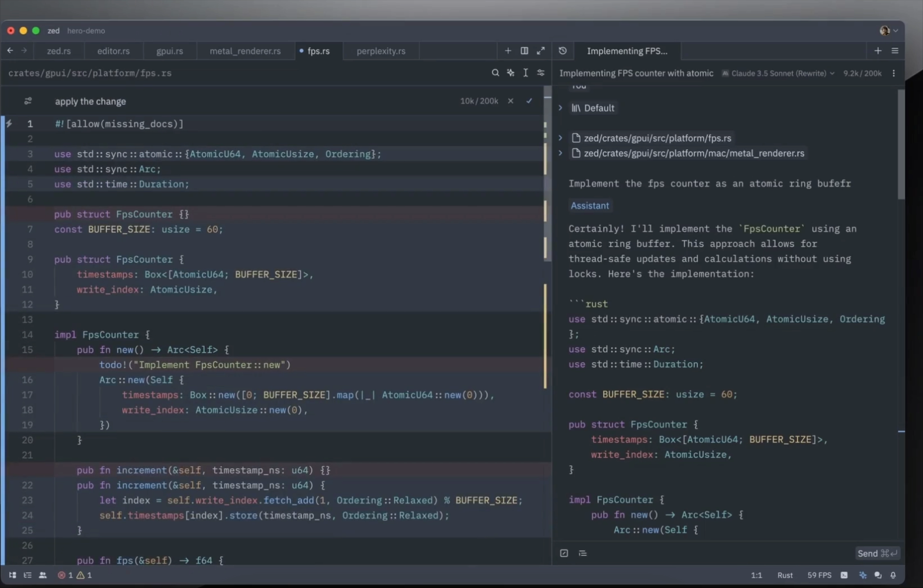Expand the fps.rs file context
The width and height of the screenshot is (923, 588).
coord(561,138)
